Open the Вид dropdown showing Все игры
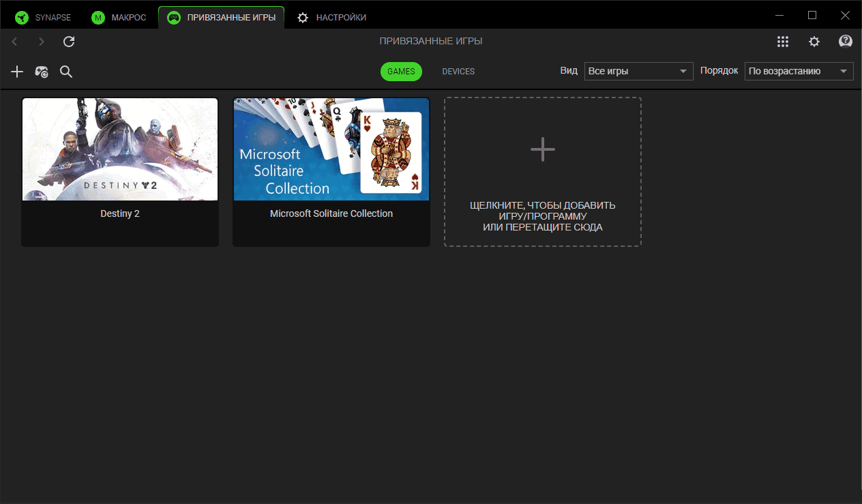The width and height of the screenshot is (862, 504). click(x=638, y=71)
